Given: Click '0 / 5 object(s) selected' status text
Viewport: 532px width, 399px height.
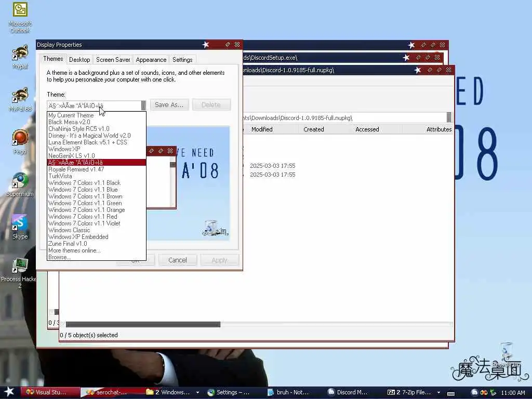Looking at the screenshot, I should click(89, 335).
